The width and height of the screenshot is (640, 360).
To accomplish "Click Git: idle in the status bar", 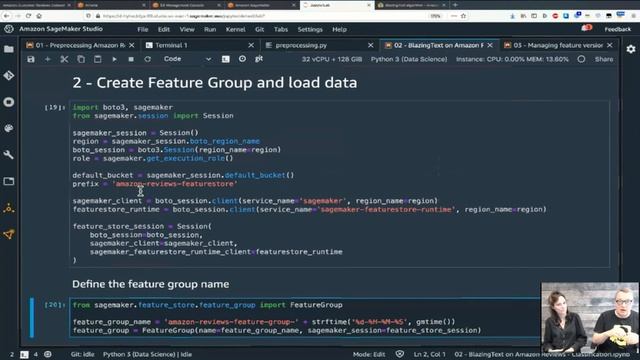I will coord(82,354).
